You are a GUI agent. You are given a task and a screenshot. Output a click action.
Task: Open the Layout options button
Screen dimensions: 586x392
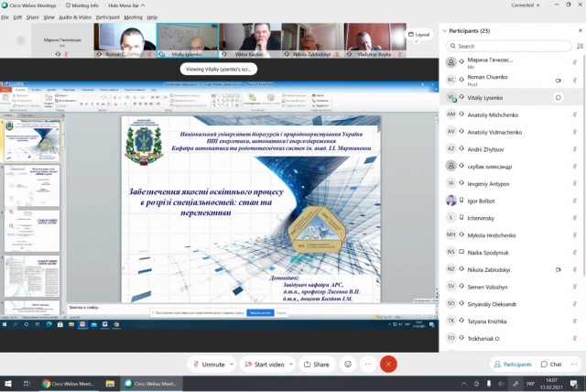click(x=419, y=35)
